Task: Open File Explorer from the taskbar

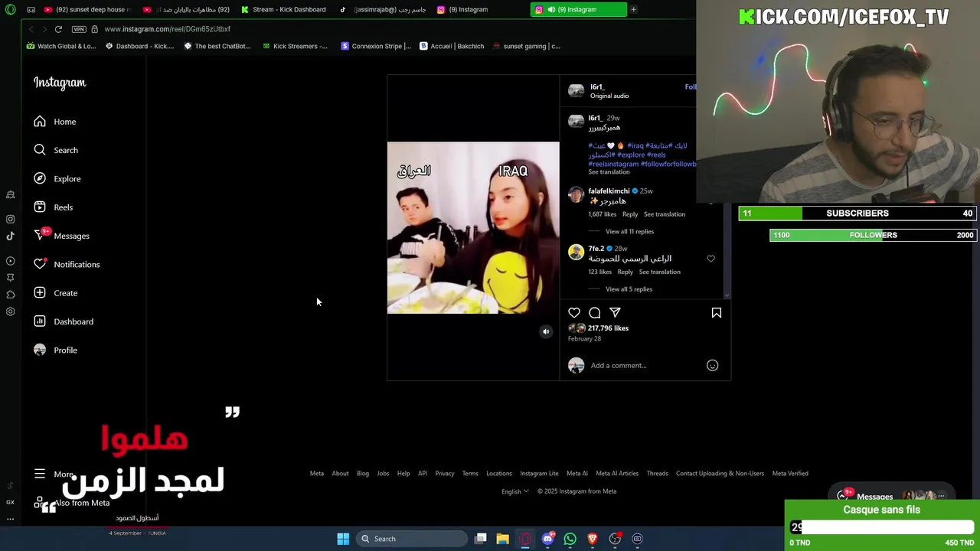Action: pyautogui.click(x=503, y=539)
